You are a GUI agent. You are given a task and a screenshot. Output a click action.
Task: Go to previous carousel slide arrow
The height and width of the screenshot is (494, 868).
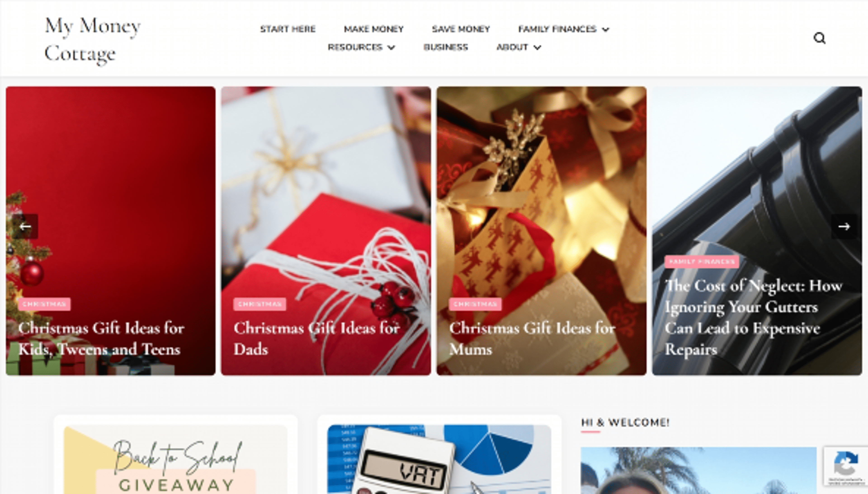pos(26,226)
